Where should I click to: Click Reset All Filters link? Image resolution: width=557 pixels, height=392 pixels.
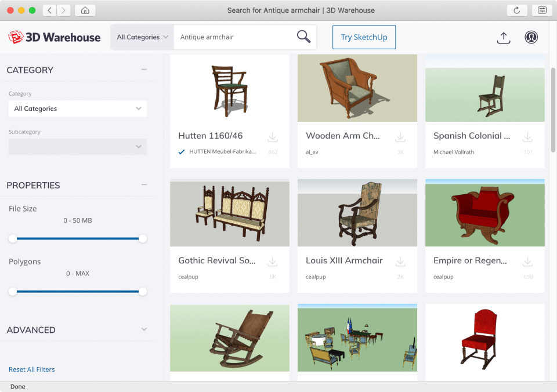pos(31,369)
